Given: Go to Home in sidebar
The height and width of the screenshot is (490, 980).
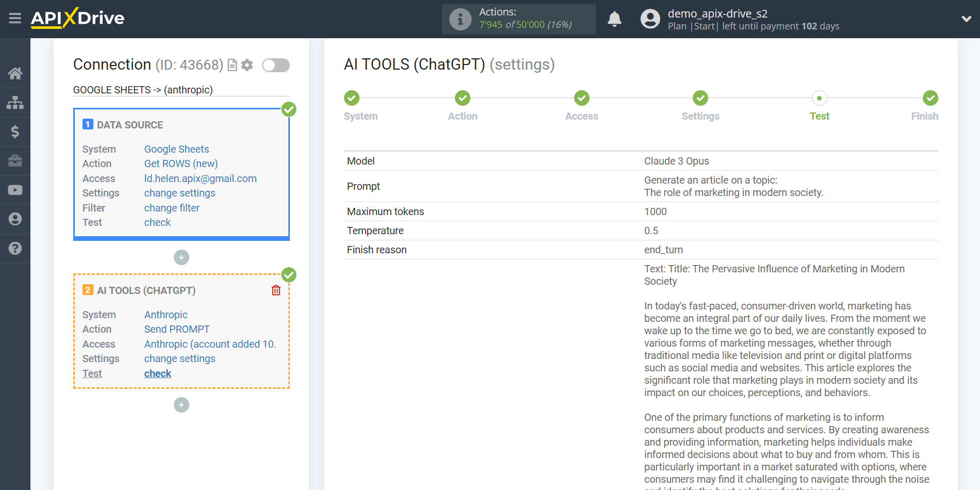Looking at the screenshot, I should [15, 73].
